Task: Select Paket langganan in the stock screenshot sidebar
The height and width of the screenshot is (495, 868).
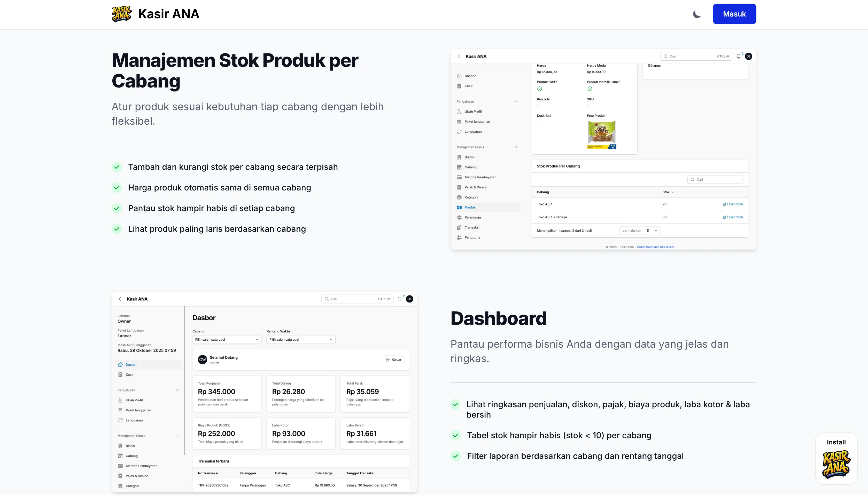Action: point(477,121)
